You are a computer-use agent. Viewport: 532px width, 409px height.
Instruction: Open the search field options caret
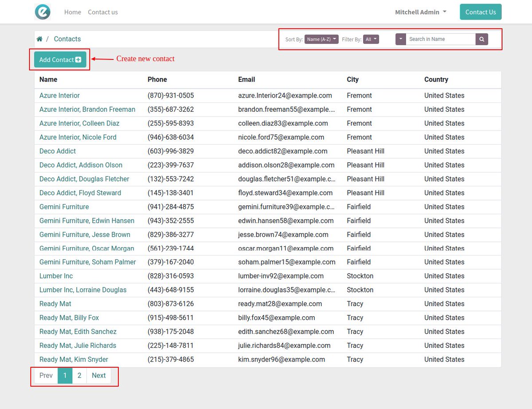400,39
